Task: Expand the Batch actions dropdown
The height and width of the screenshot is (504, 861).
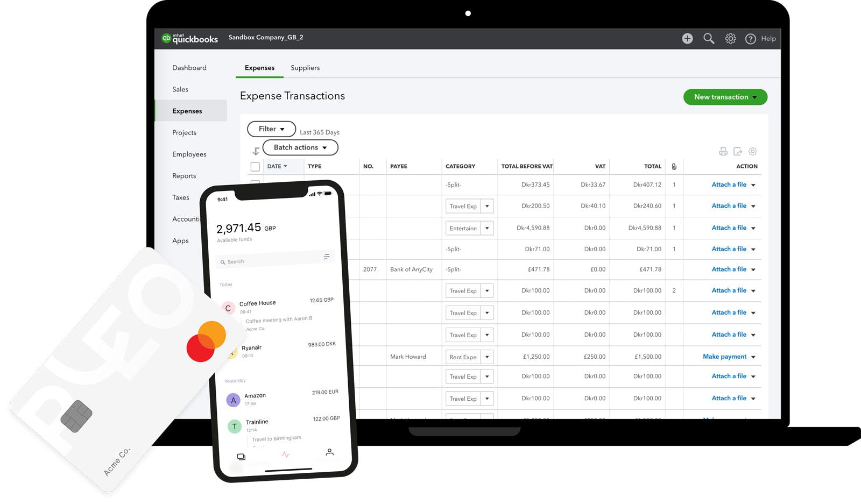Action: [x=300, y=147]
